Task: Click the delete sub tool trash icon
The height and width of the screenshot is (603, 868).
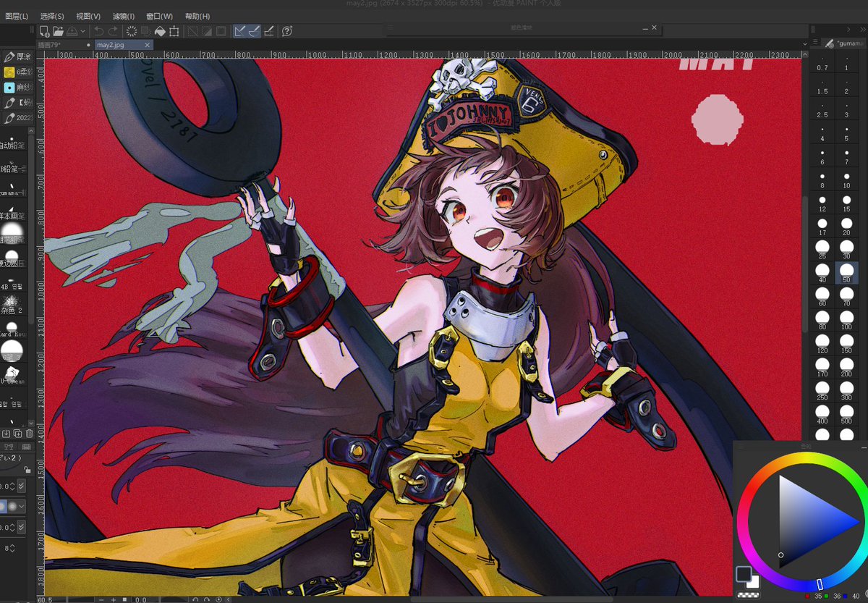Action: pos(29,434)
